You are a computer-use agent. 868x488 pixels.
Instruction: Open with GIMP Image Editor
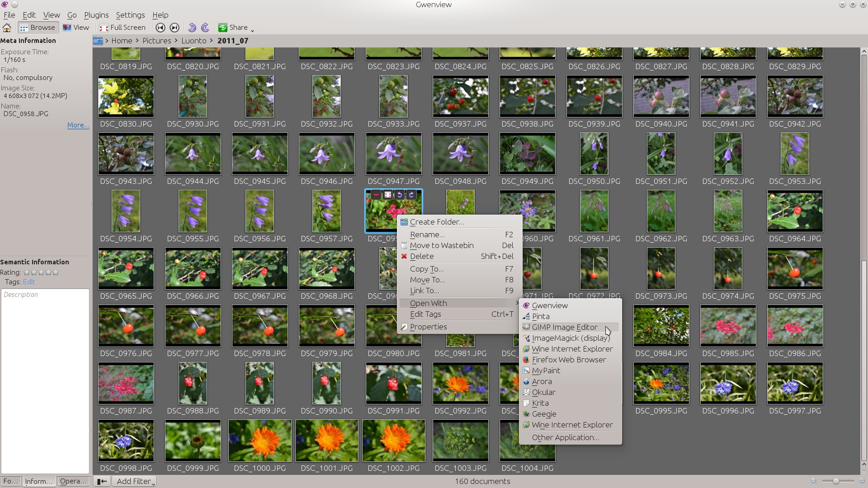(x=571, y=327)
